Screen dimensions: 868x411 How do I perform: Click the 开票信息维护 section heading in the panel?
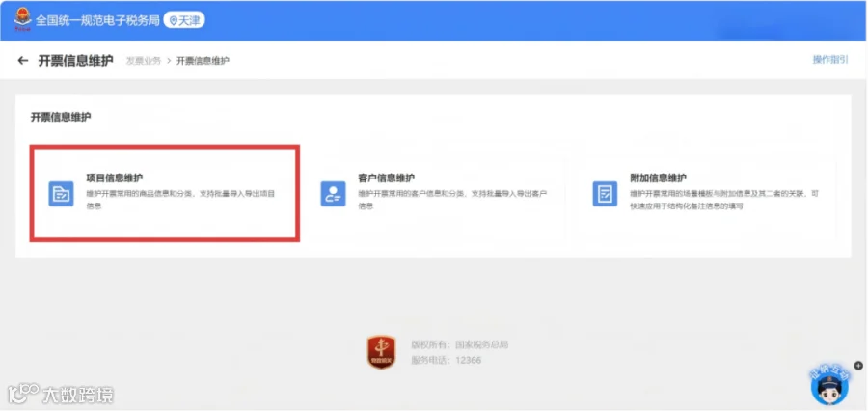click(x=61, y=117)
